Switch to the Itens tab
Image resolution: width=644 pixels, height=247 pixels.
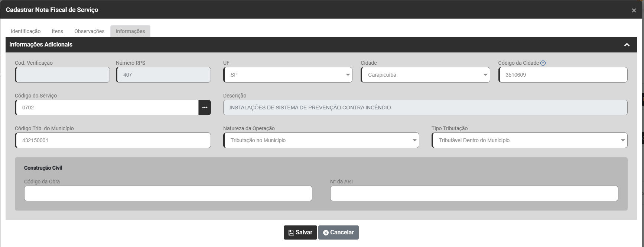[57, 31]
